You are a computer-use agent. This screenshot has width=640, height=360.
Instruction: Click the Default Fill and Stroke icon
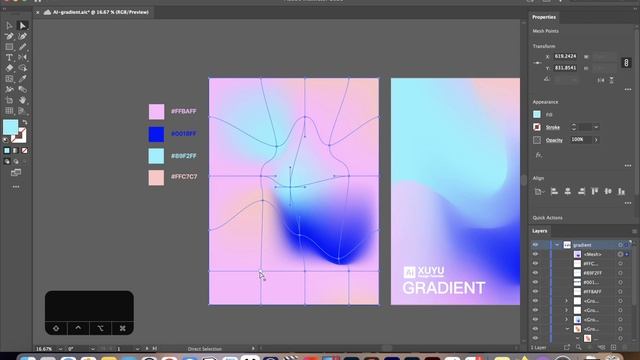(x=5, y=140)
